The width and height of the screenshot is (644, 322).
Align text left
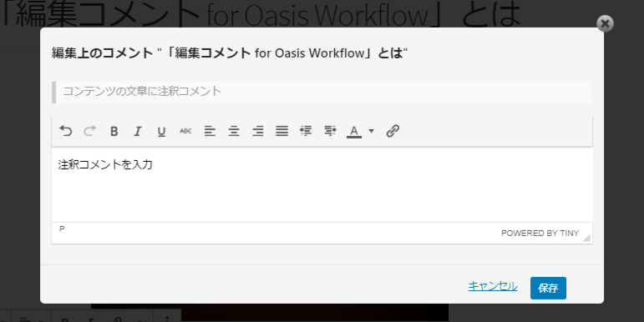pos(210,131)
